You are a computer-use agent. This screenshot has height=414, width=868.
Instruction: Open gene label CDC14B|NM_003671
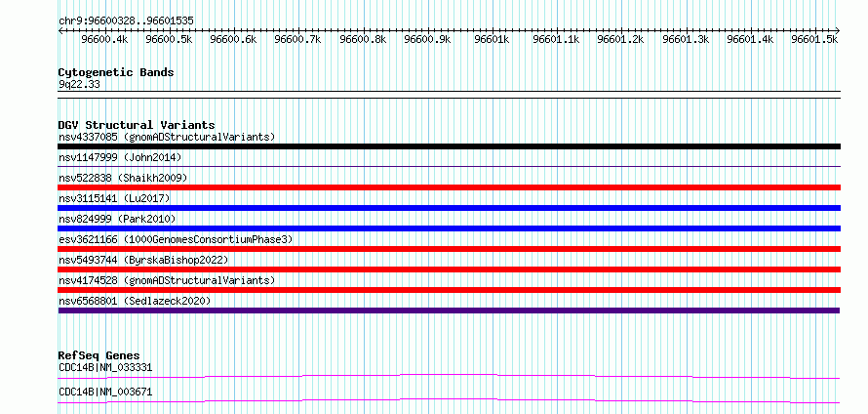pyautogui.click(x=105, y=393)
